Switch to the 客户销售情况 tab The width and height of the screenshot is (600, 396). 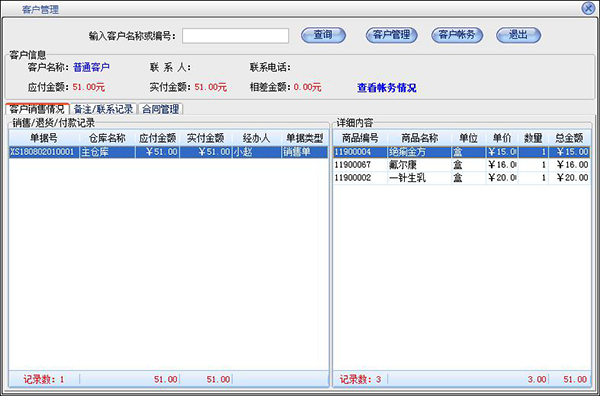coord(38,109)
